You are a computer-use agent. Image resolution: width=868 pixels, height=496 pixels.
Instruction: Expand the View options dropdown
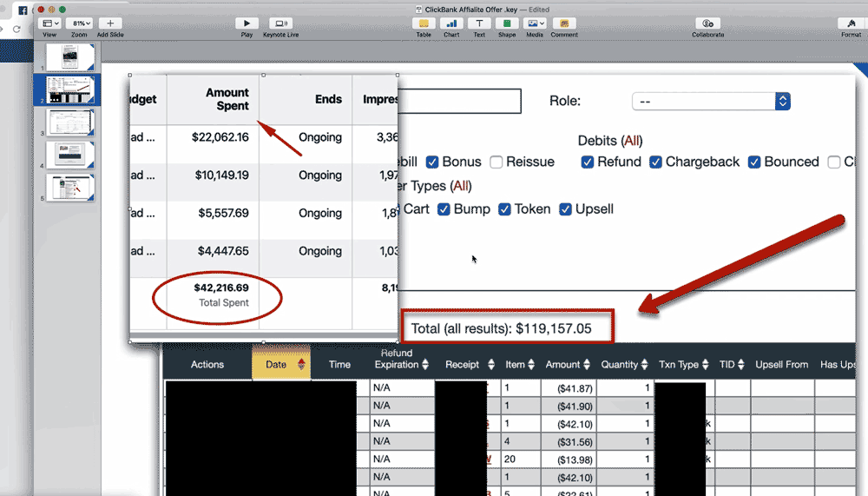(x=51, y=23)
